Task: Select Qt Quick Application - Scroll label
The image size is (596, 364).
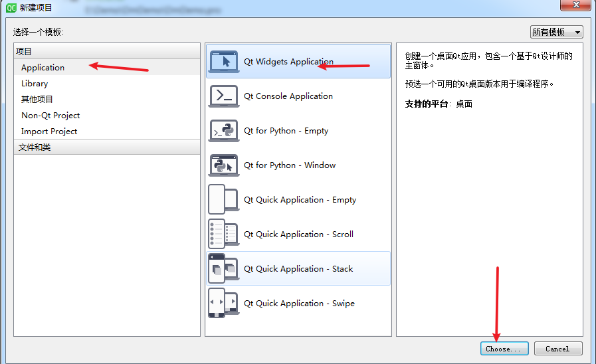Action: (298, 234)
